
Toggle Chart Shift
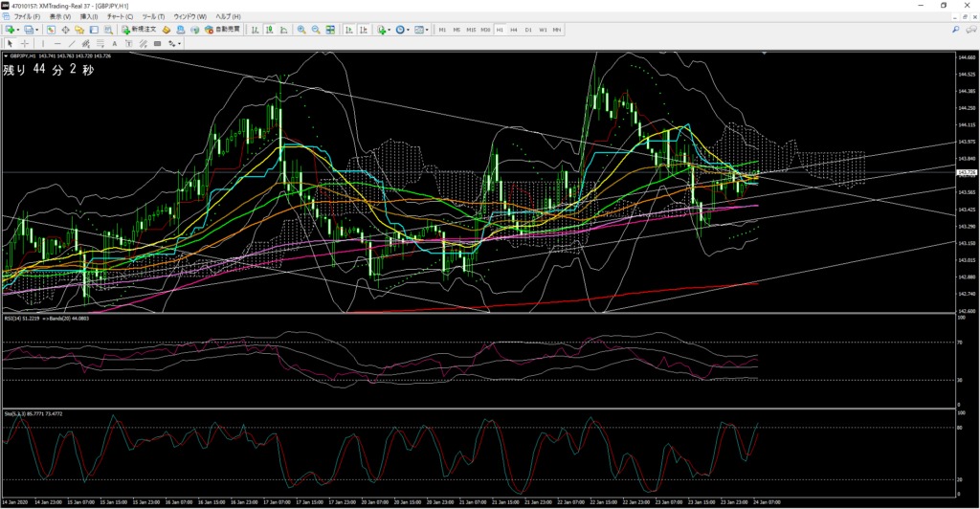click(x=364, y=30)
